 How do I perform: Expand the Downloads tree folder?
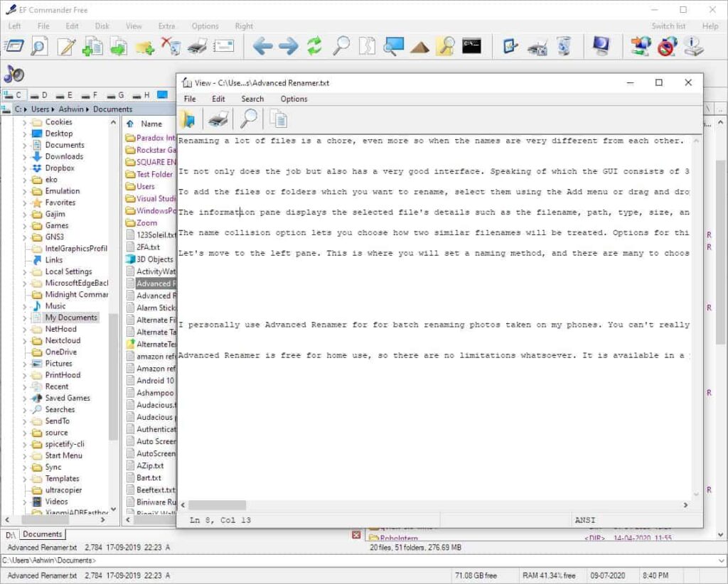[x=25, y=157]
